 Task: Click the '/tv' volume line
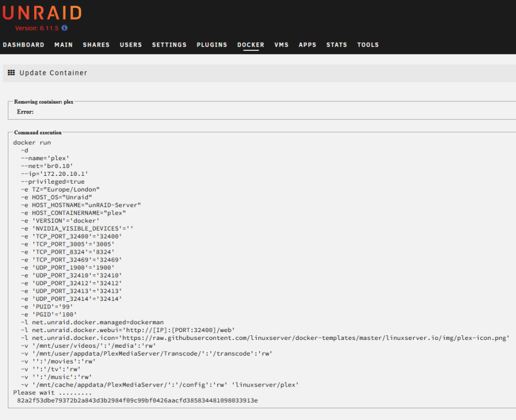pyautogui.click(x=50, y=370)
